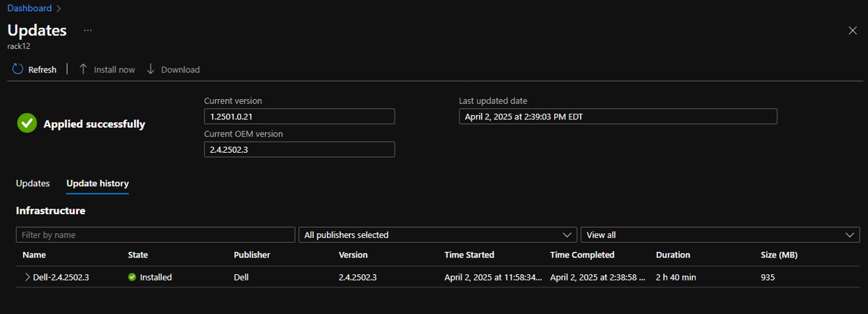Switch to the Updates tab

click(x=33, y=184)
